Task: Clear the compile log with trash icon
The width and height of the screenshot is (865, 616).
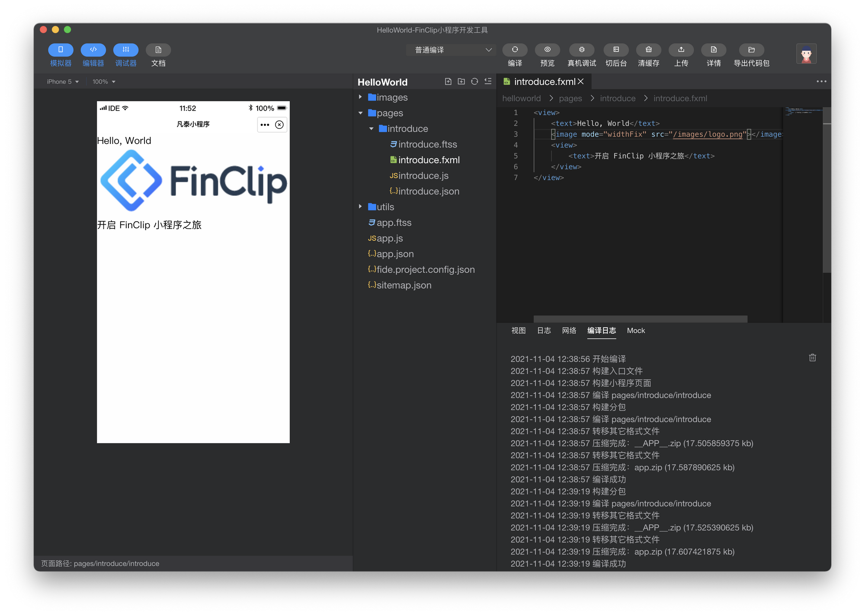Action: point(813,357)
